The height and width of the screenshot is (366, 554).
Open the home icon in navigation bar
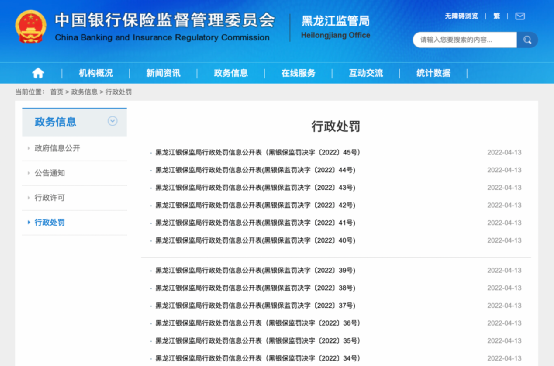pos(38,73)
